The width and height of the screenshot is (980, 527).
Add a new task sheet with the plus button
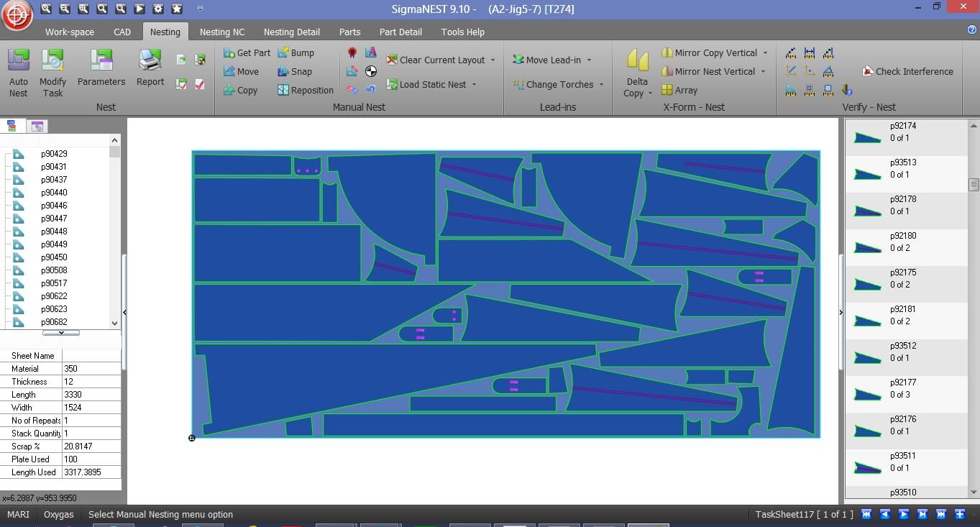coord(960,514)
